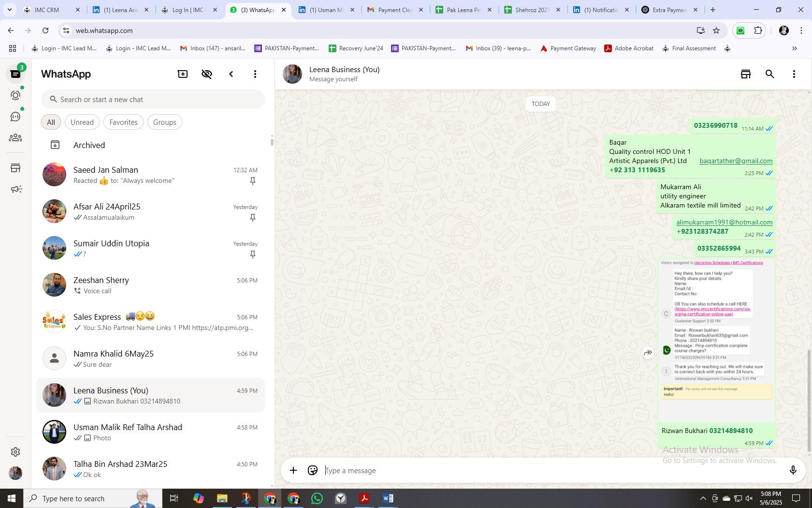This screenshot has width=812, height=508.
Task: Close the (3) WhatsApp browser tab
Action: coord(284,10)
